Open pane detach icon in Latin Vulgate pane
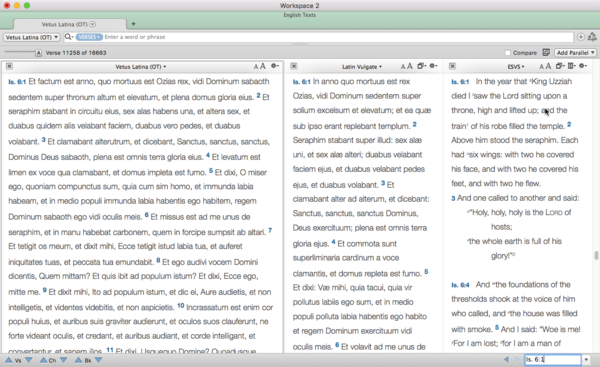Viewport: 600px width, 367px height. (421, 66)
